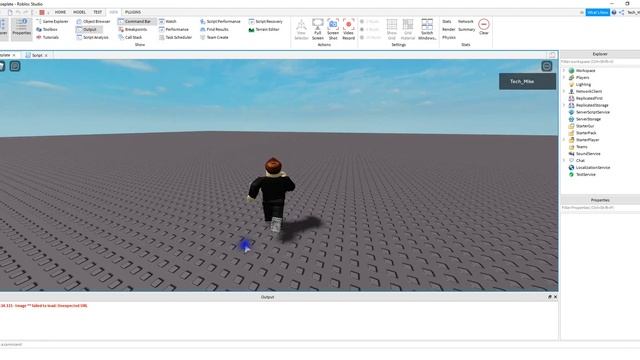640x360 pixels.
Task: Open the Team Create panel
Action: (x=214, y=37)
